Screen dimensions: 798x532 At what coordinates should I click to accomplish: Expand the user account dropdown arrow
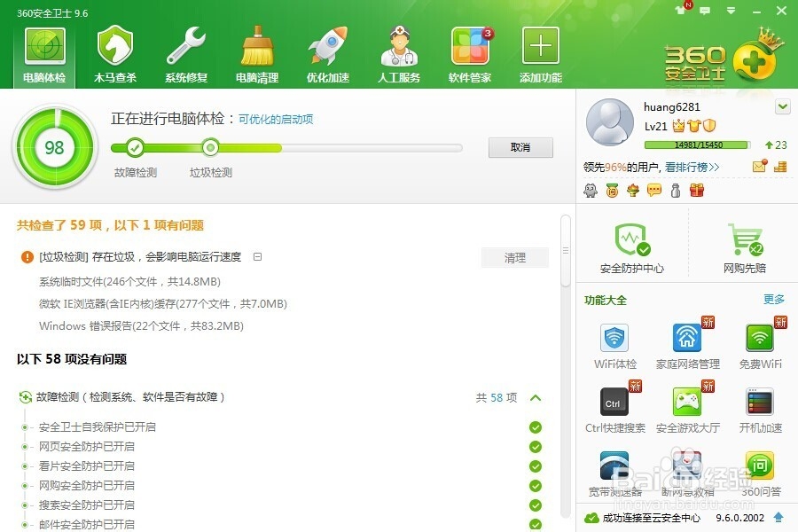click(781, 106)
